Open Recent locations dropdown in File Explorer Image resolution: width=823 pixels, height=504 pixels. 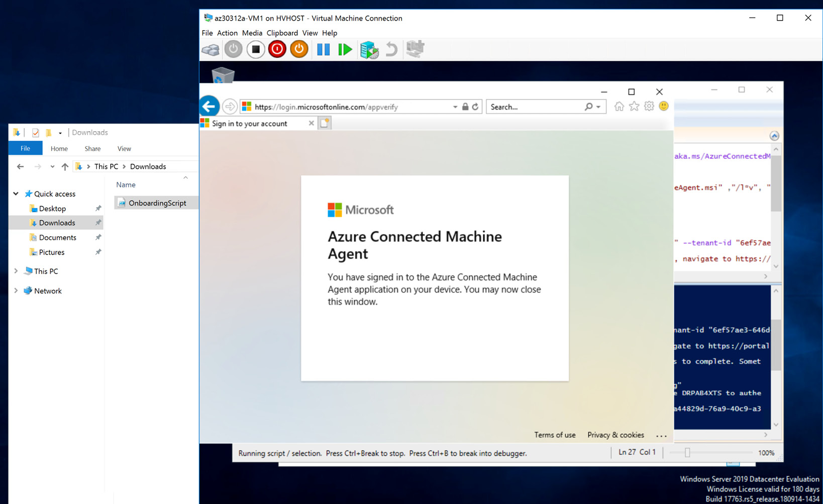[x=52, y=167]
